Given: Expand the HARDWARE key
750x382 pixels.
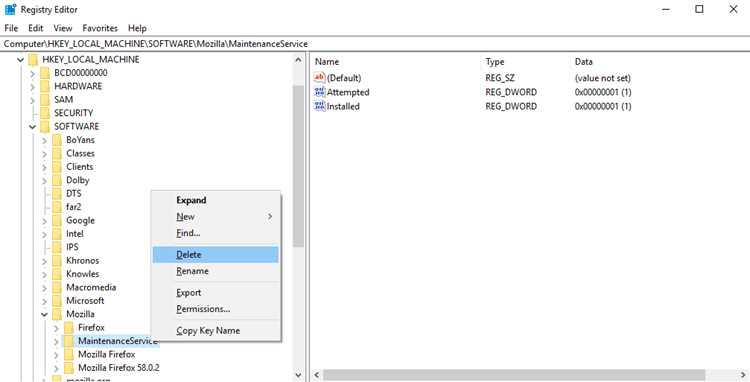Looking at the screenshot, I should 33,87.
